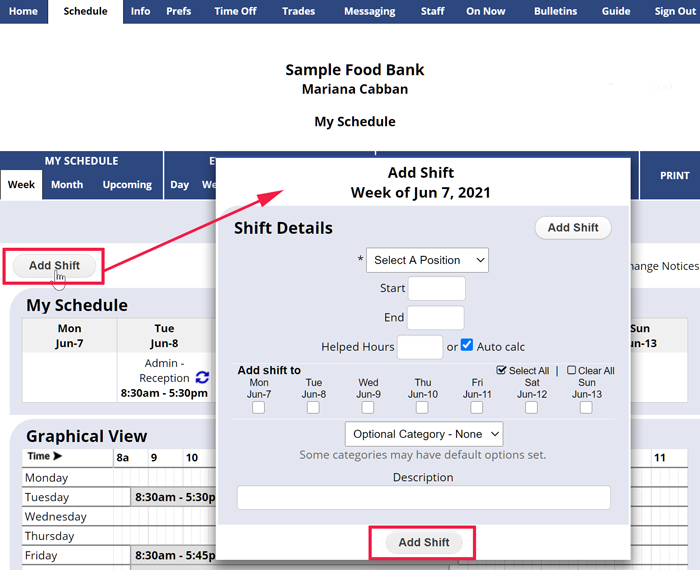Viewport: 700px width, 570px height.
Task: Expand the Optional Category dropdown
Action: click(424, 434)
